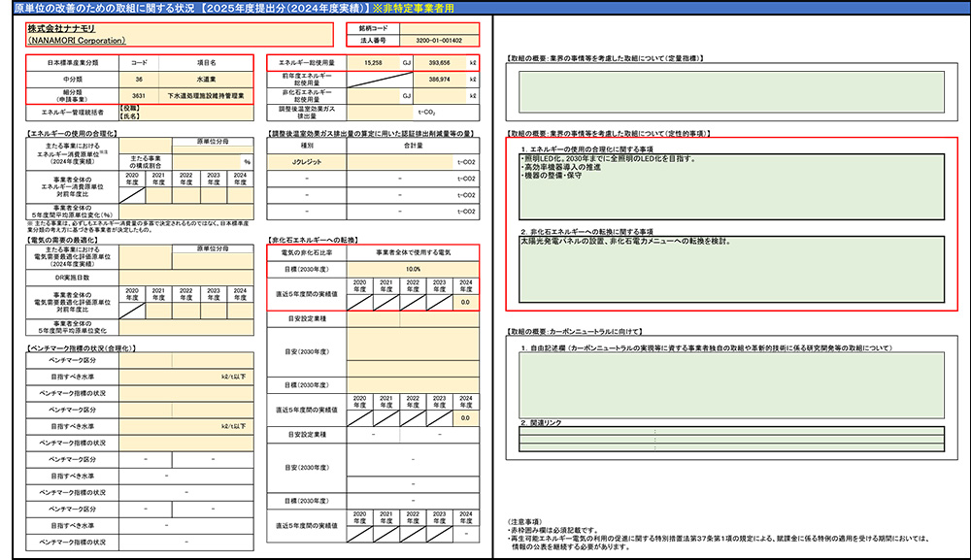
Task: Select the 法人番号 value 3200-01-001402
Action: [438, 42]
